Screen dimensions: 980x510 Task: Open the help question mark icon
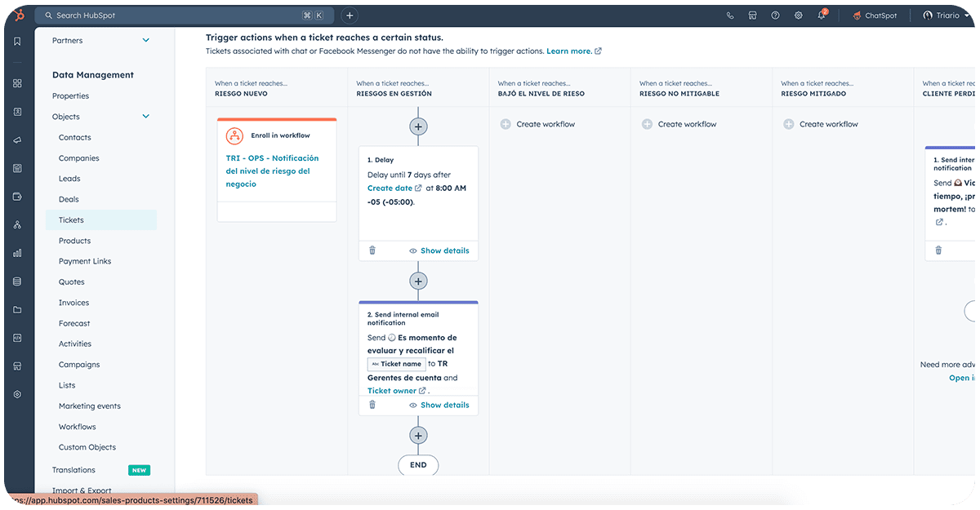click(775, 16)
